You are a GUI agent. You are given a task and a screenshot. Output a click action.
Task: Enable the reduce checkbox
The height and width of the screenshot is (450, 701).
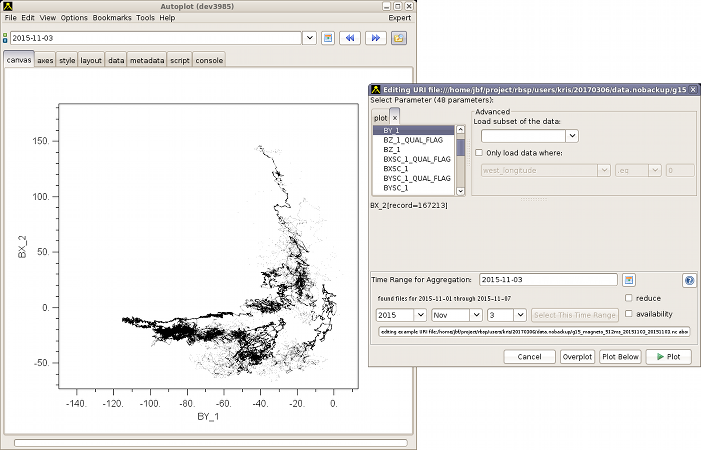(627, 298)
